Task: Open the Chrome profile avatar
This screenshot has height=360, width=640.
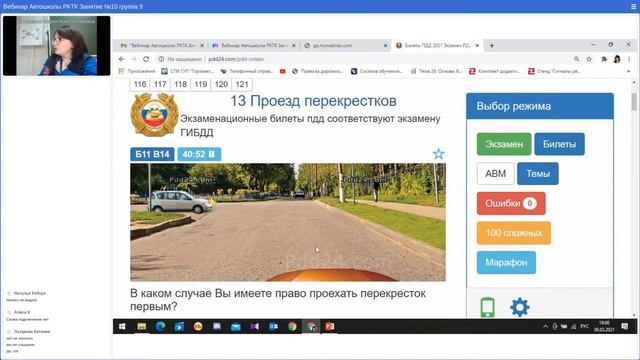Action: pos(617,59)
